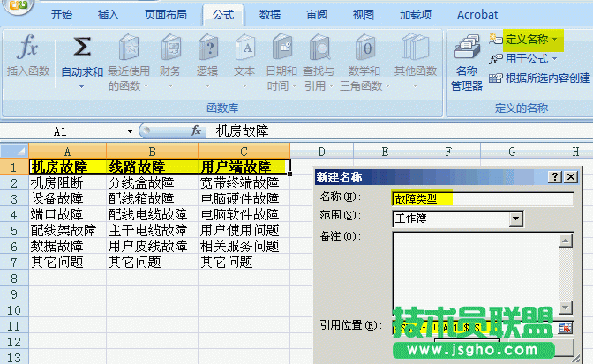Select cell 相关服务问题
This screenshot has width=593, height=364.
click(x=244, y=246)
